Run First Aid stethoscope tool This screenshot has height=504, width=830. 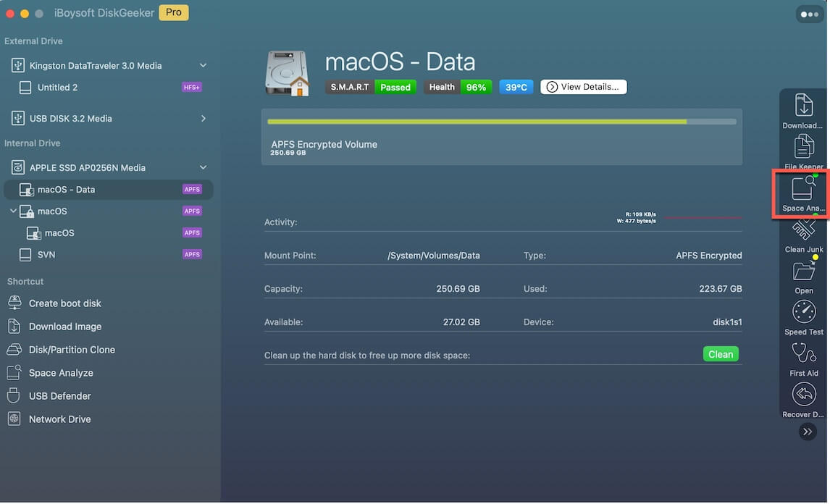(x=804, y=358)
